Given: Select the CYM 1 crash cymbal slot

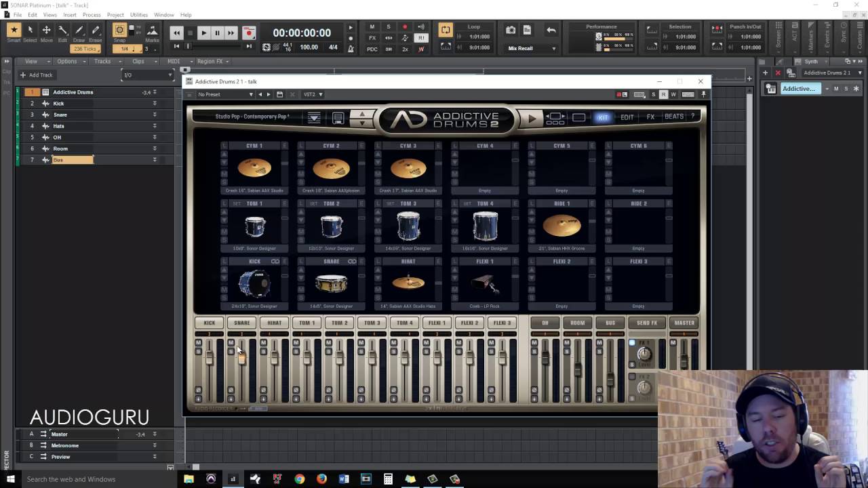Looking at the screenshot, I should click(254, 168).
